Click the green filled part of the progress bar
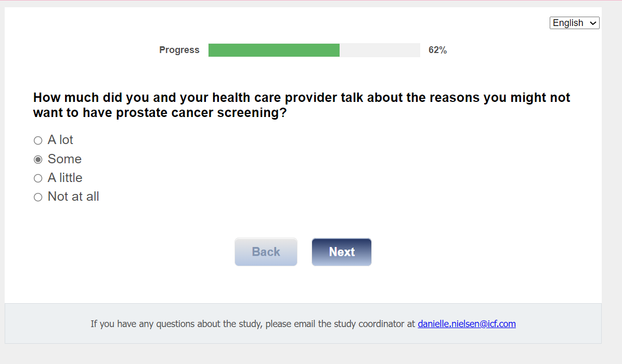Screen dimensions: 622x364 coord(274,50)
